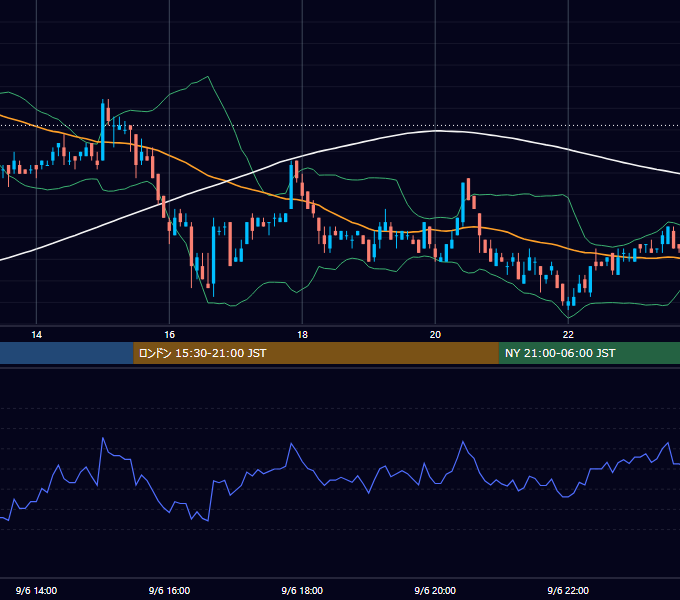This screenshot has width=680, height=600.
Task: Click the 20 hour axis label
Action: [435, 335]
